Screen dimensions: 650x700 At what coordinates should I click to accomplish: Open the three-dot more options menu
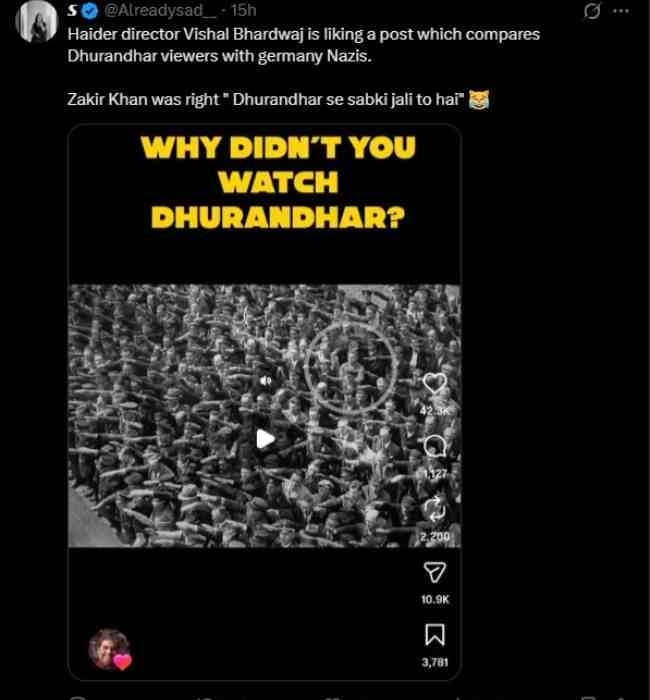point(621,11)
